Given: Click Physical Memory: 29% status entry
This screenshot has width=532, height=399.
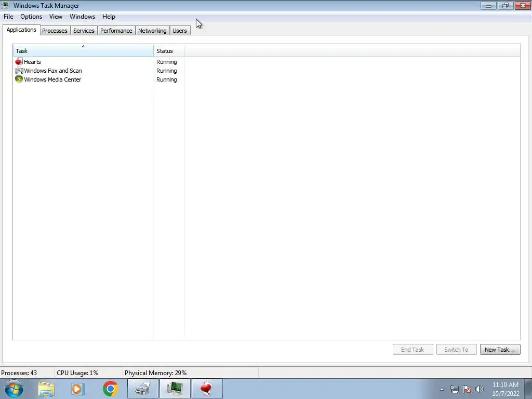Looking at the screenshot, I should coord(155,373).
